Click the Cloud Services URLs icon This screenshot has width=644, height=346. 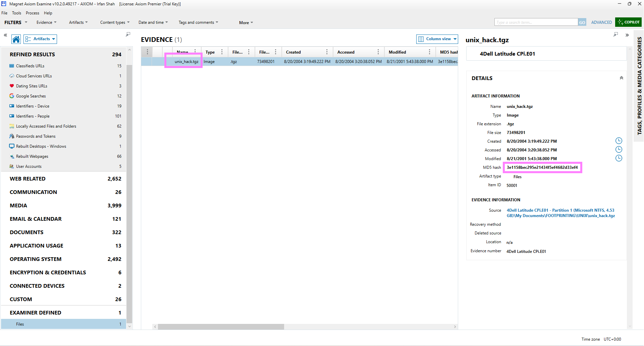pyautogui.click(x=12, y=76)
